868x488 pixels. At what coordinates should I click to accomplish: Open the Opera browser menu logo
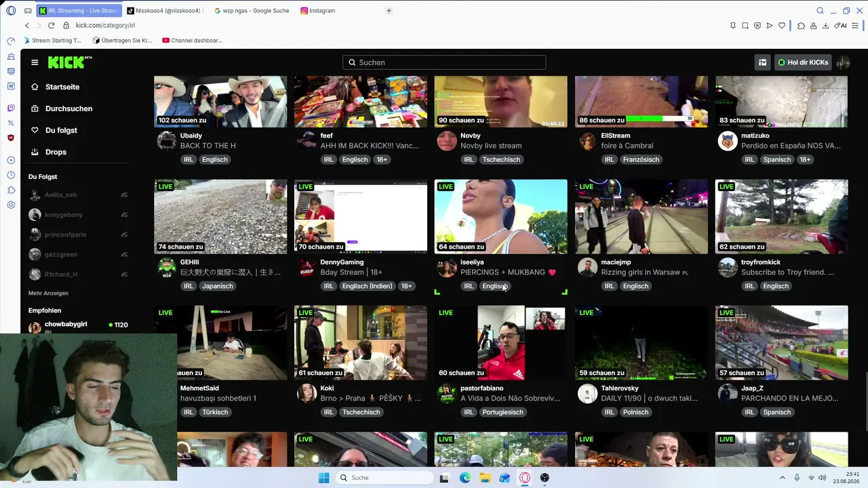coord(11,11)
